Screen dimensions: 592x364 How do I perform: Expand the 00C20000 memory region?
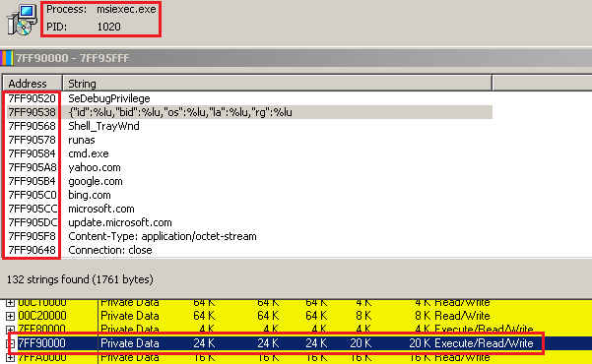tap(10, 316)
